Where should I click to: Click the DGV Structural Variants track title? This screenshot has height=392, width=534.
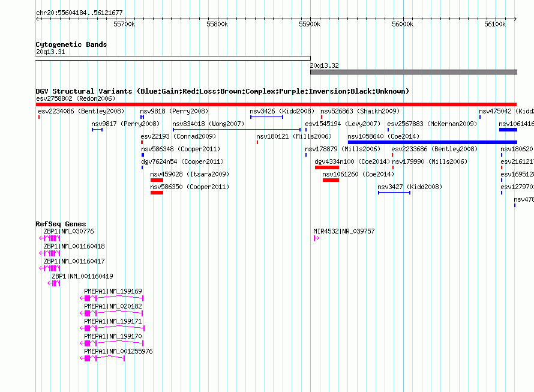pyautogui.click(x=223, y=91)
